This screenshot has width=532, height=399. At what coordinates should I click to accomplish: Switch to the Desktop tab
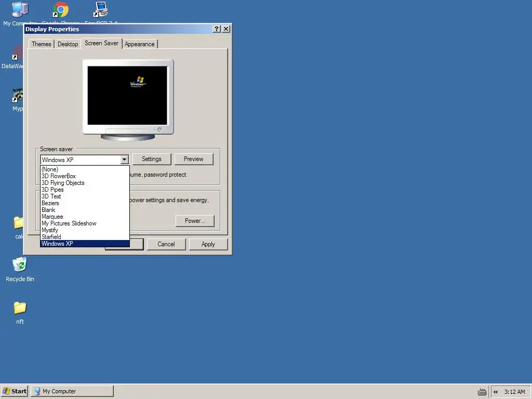tap(68, 44)
